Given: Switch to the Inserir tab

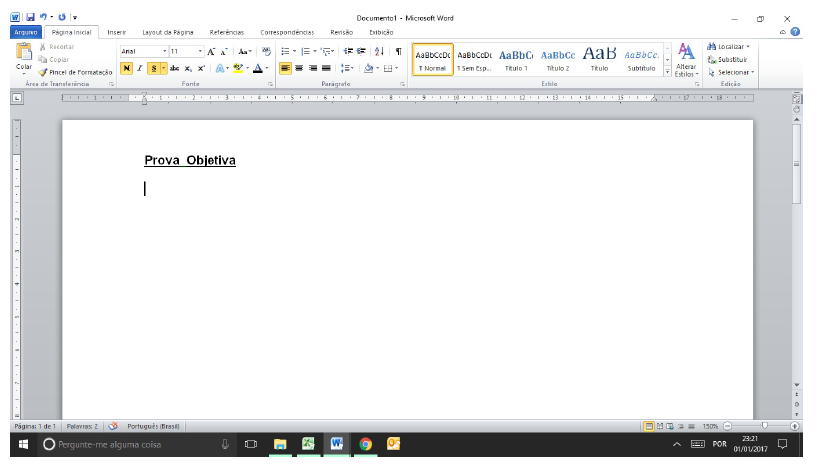Looking at the screenshot, I should tap(117, 32).
